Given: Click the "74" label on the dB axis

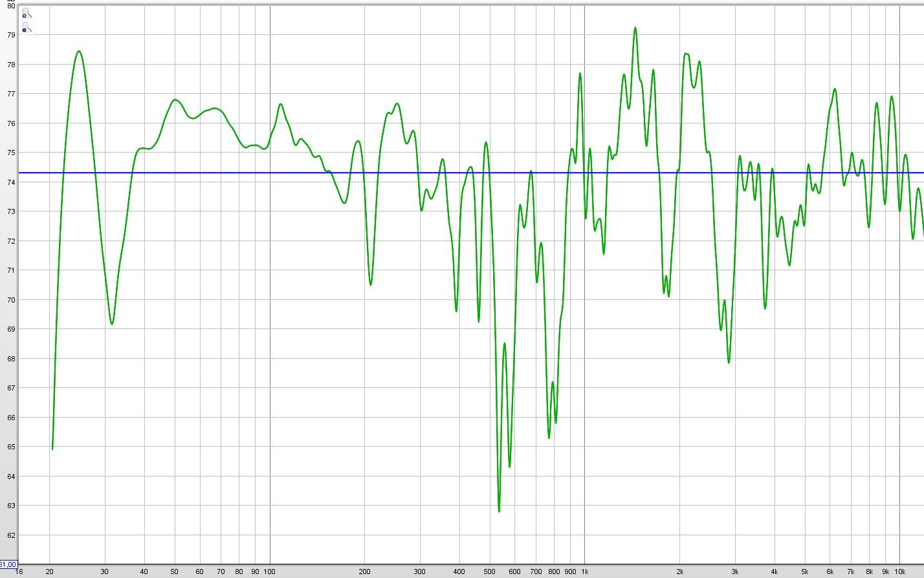Looking at the screenshot, I should 11,182.
